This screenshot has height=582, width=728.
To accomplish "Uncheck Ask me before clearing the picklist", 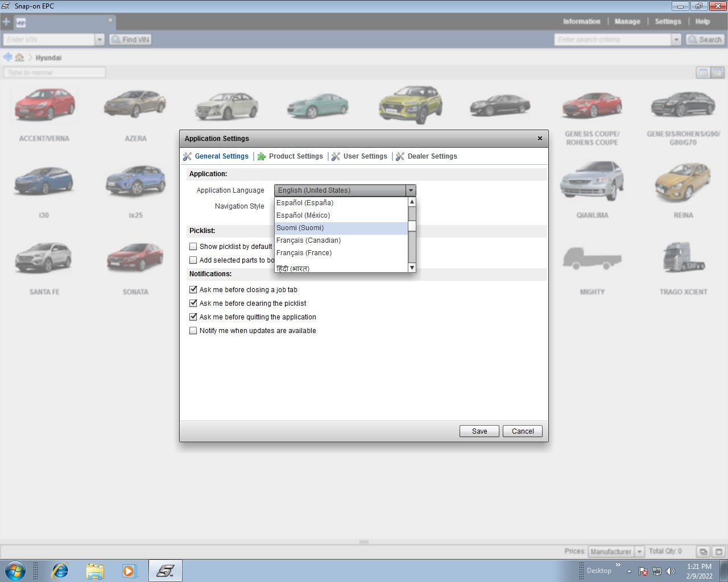I will (x=193, y=304).
